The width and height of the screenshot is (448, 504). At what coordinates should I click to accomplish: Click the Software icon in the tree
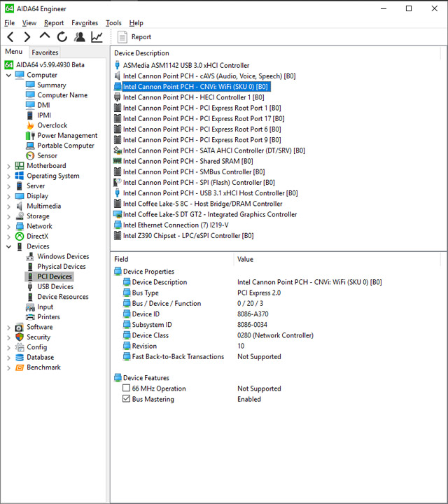point(20,327)
